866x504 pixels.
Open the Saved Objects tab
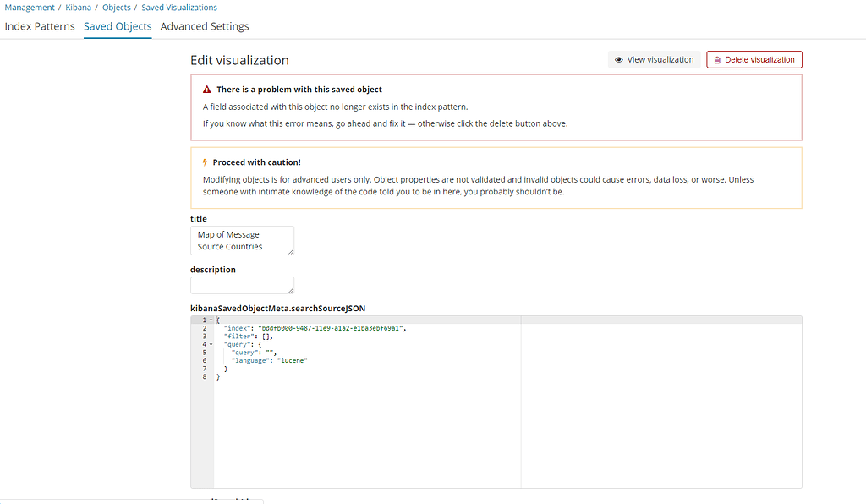tap(118, 26)
